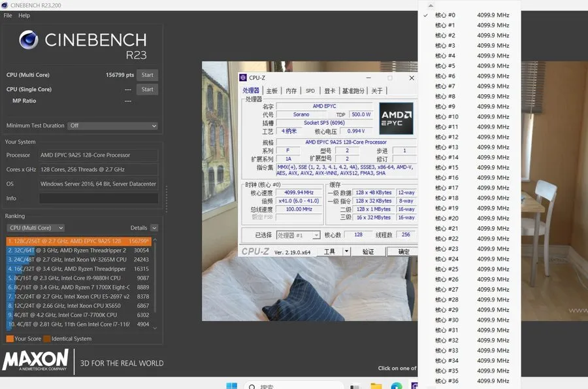Click the 核心电压 value 0.994 V
The height and width of the screenshot is (389, 588).
tap(356, 131)
